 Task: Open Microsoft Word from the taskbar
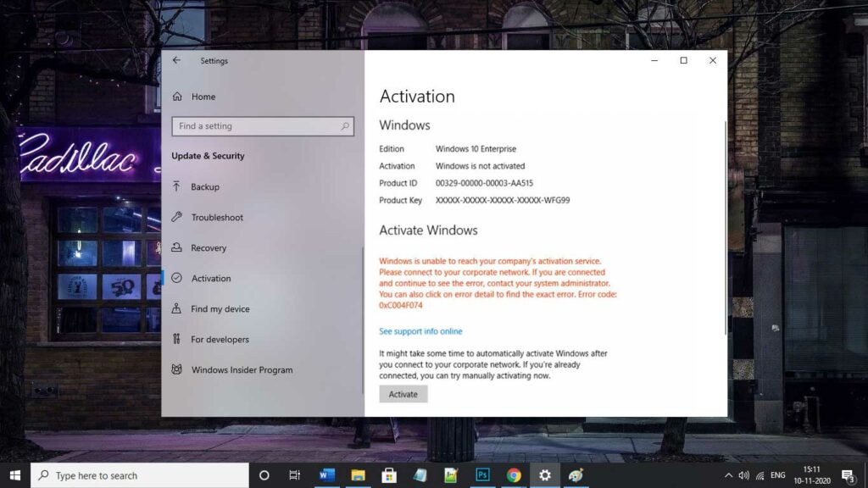point(327,475)
